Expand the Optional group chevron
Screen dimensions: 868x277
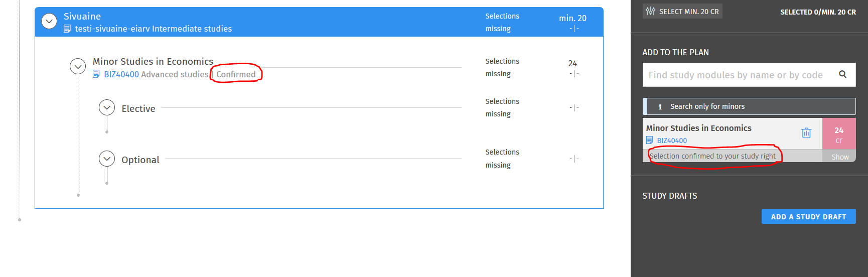click(x=107, y=159)
